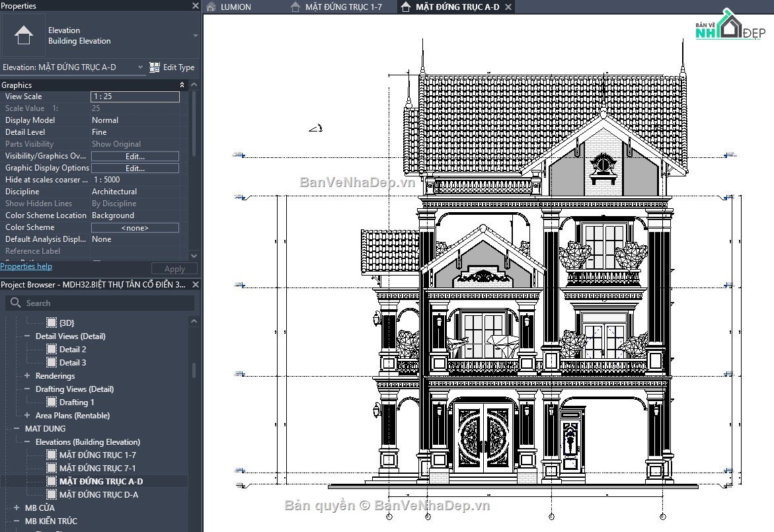Click the Detail 3 view icon
774x532 pixels.
[x=52, y=363]
